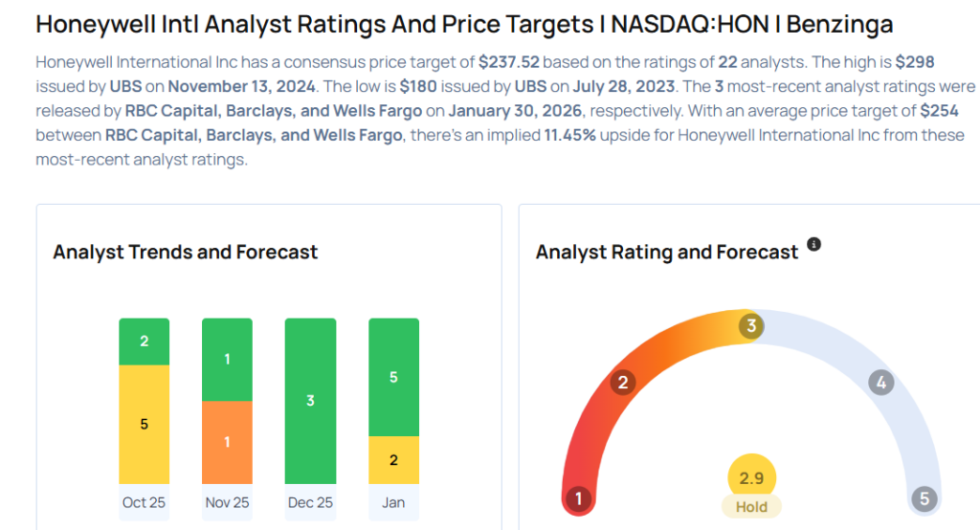
Task: Click the red number 1 gauge marker
Action: point(576,498)
